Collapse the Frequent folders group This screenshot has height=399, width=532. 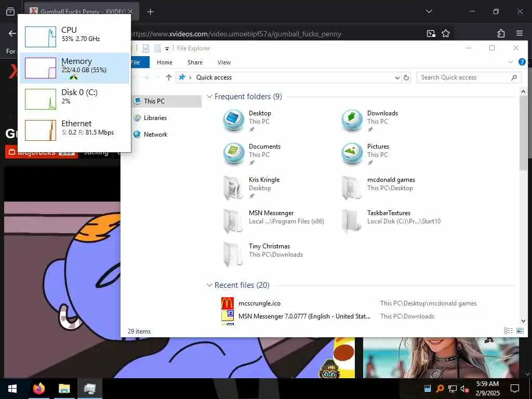click(210, 97)
